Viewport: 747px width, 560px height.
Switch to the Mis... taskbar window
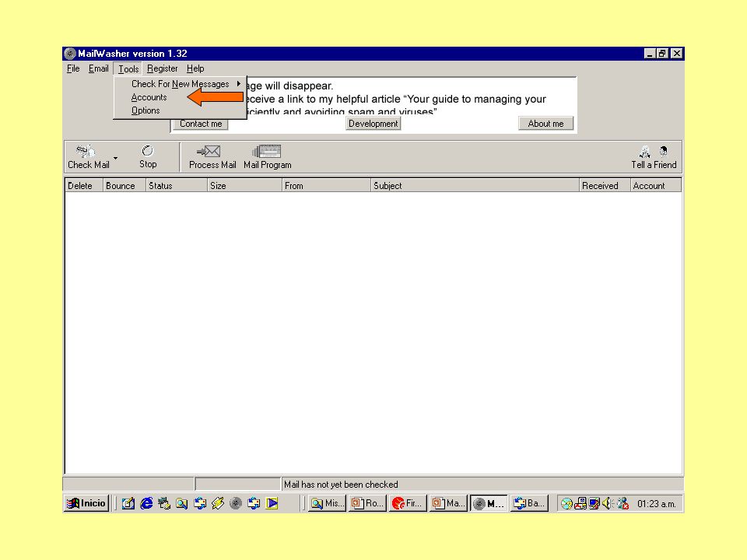pos(328,503)
